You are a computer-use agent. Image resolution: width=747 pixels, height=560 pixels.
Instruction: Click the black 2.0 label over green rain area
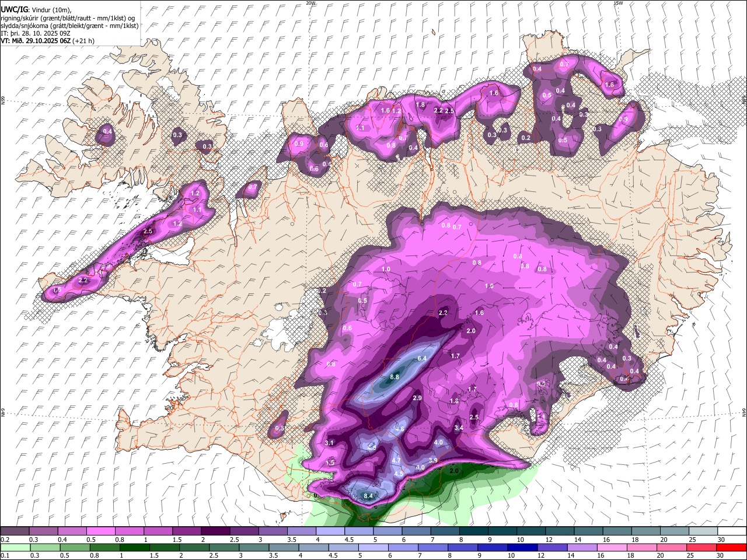tap(455, 471)
